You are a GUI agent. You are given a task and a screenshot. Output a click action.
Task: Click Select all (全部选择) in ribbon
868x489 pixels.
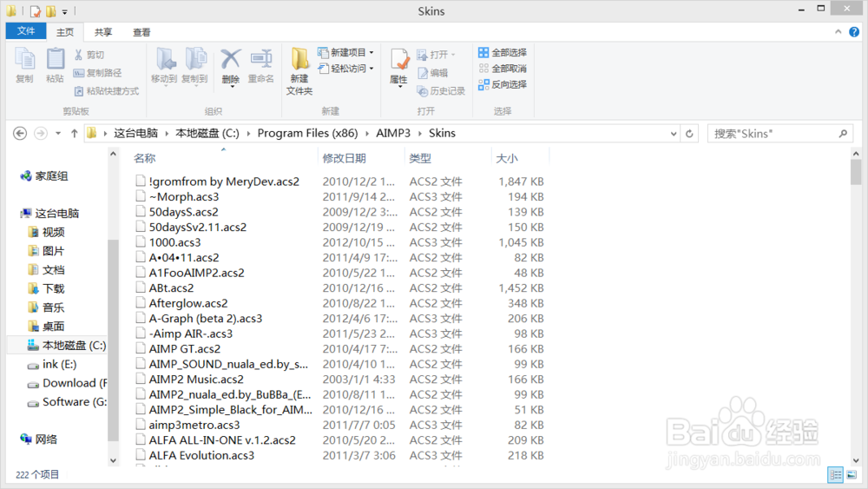503,53
